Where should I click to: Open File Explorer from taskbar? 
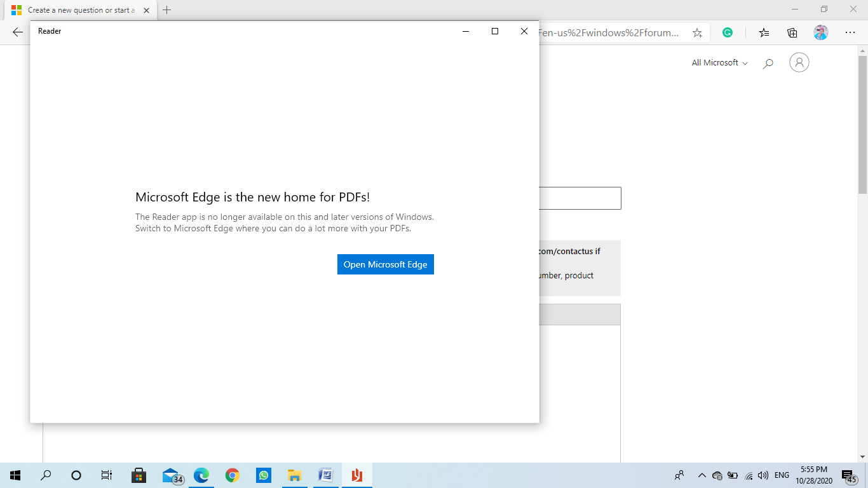[x=294, y=475]
